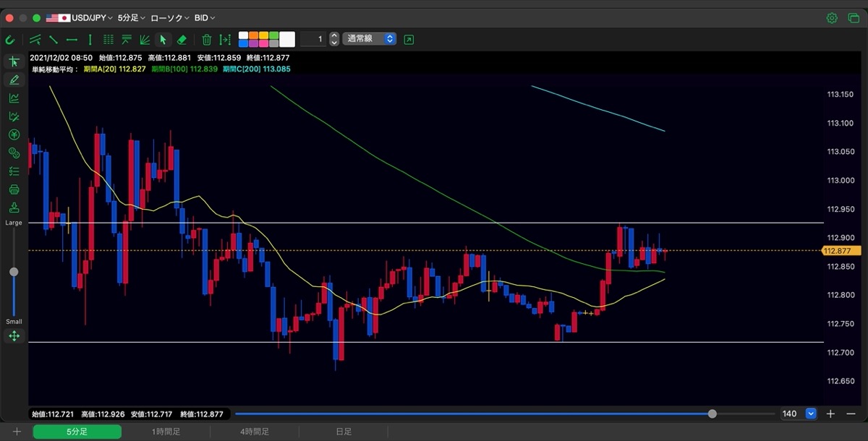Select the 5分足 tab
The height and width of the screenshot is (441, 868).
pyautogui.click(x=77, y=432)
